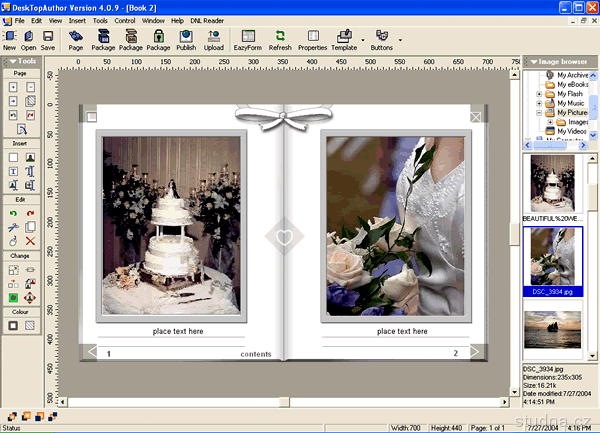The width and height of the screenshot is (600, 433).
Task: Click the contents link on left page
Action: click(255, 353)
